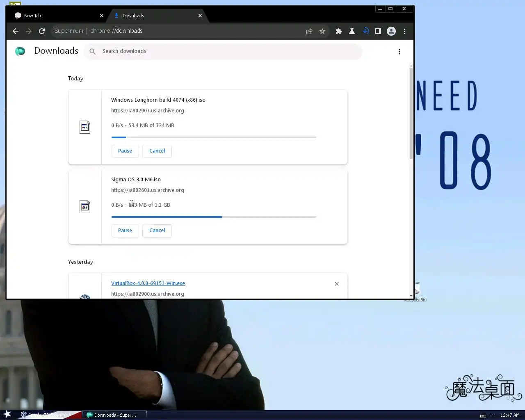The image size is (525, 420).
Task: Pause the Sigma OS 3.0 M6.iso download
Action: tap(125, 231)
